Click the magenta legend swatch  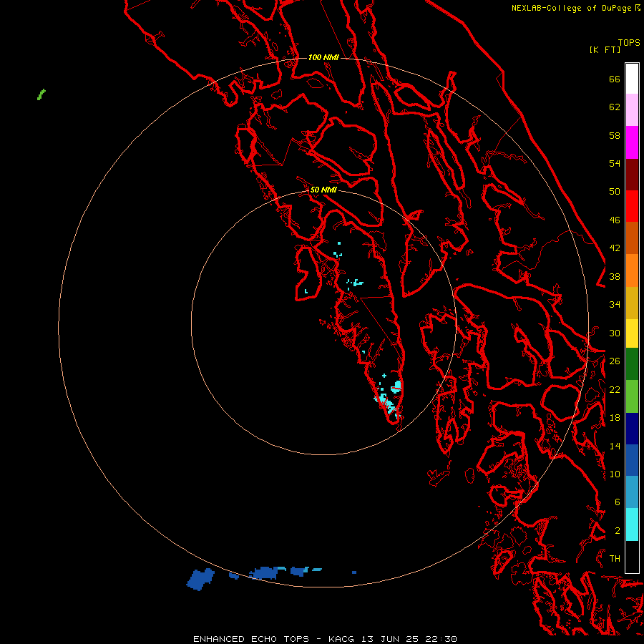pyautogui.click(x=632, y=142)
